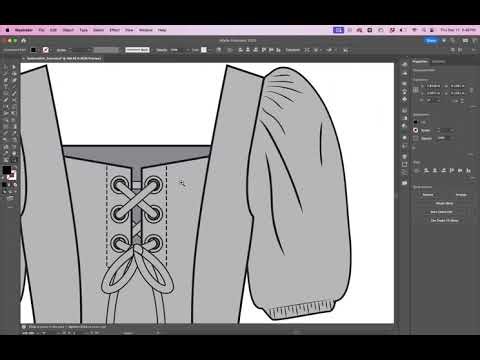Viewport: 480px width, 360px height.
Task: Click horizontal align right in Properties Align
Action: 443,170
